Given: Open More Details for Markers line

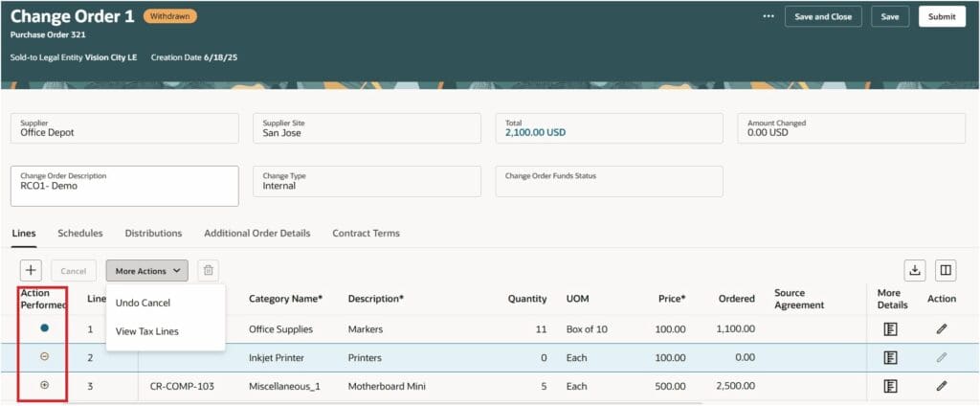Looking at the screenshot, I should coord(890,329).
